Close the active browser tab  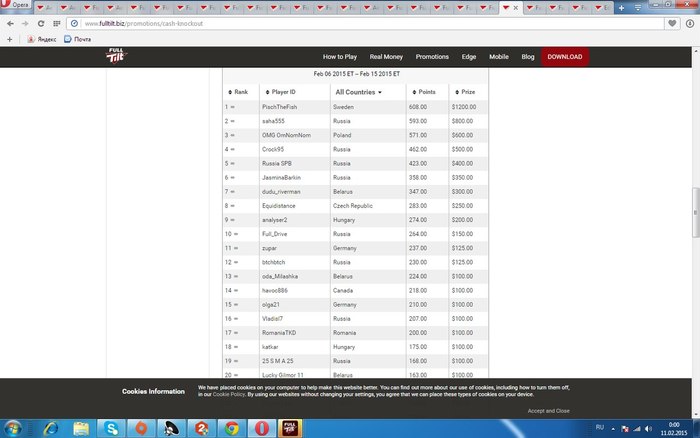click(x=516, y=8)
